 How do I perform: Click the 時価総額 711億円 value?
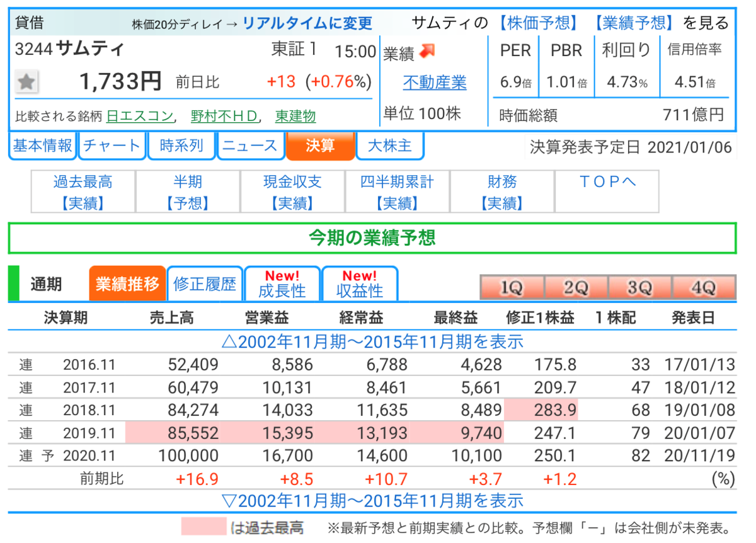point(693,115)
